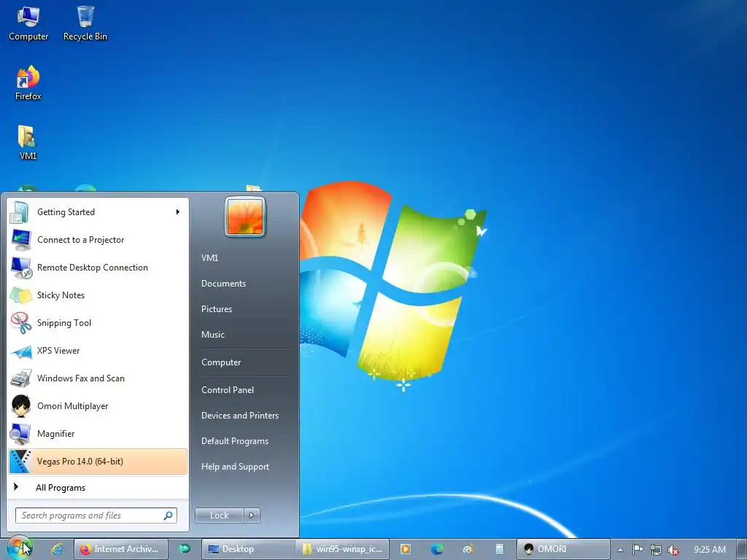Open Microsoft Edge from the taskbar
Screen dimensions: 747x560
[437, 549]
